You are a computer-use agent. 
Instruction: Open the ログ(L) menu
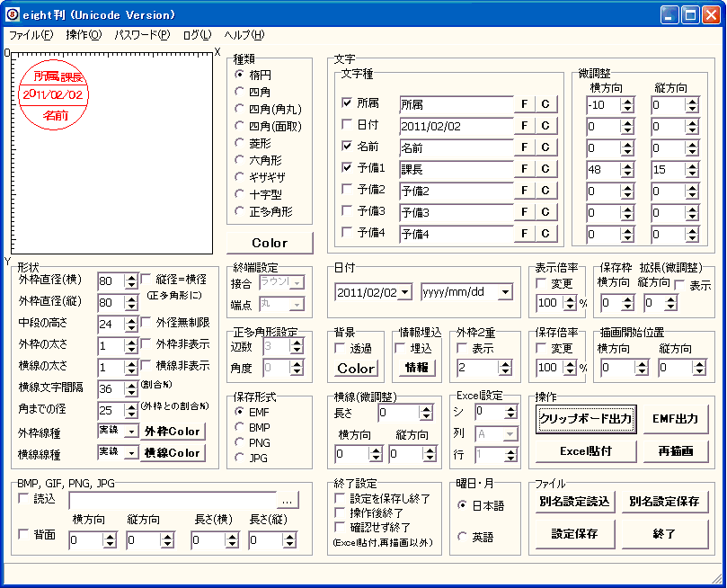(x=197, y=35)
